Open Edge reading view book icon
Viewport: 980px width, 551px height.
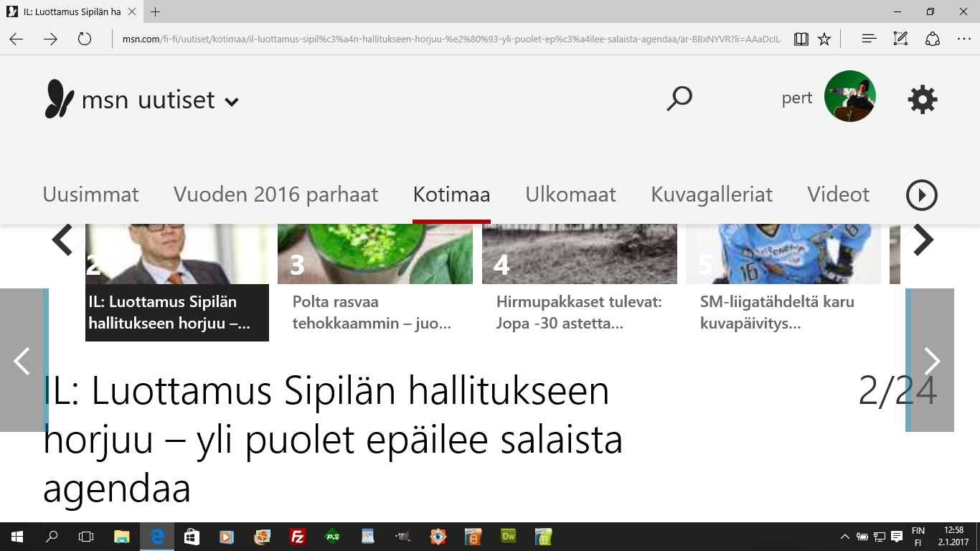[x=801, y=39]
